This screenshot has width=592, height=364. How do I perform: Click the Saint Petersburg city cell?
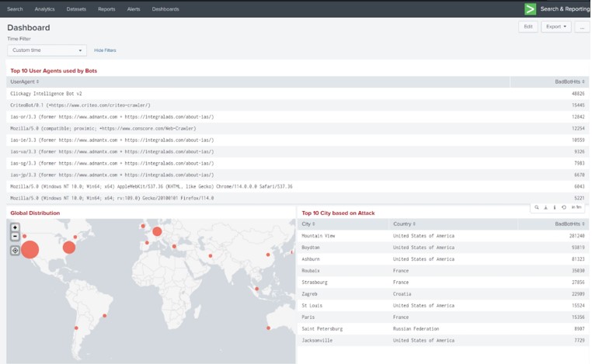(x=322, y=329)
